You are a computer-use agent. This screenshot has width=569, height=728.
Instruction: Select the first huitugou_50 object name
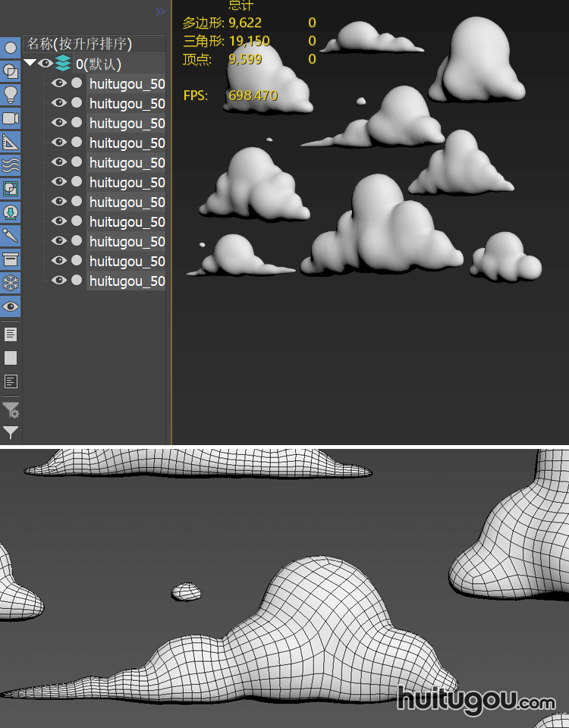click(127, 83)
